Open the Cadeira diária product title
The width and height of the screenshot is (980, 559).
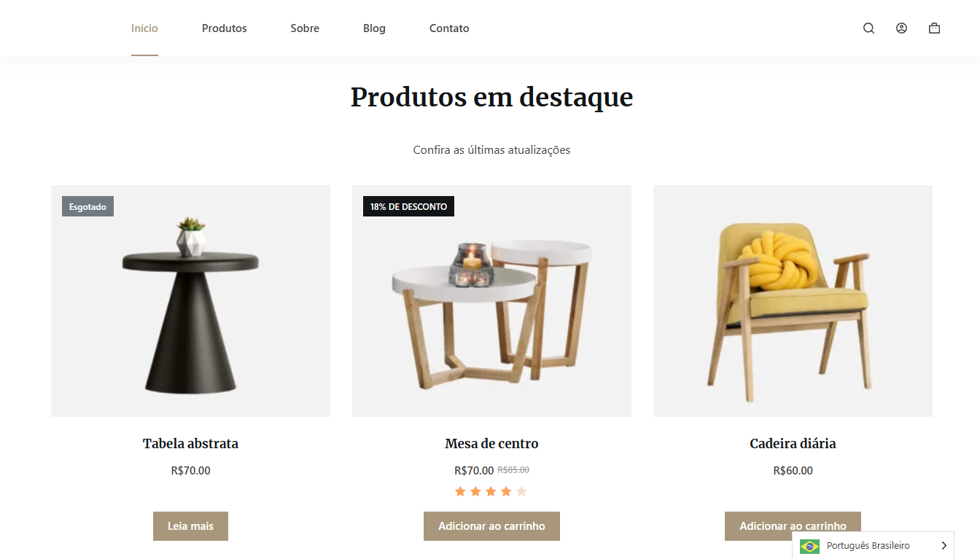(x=793, y=443)
